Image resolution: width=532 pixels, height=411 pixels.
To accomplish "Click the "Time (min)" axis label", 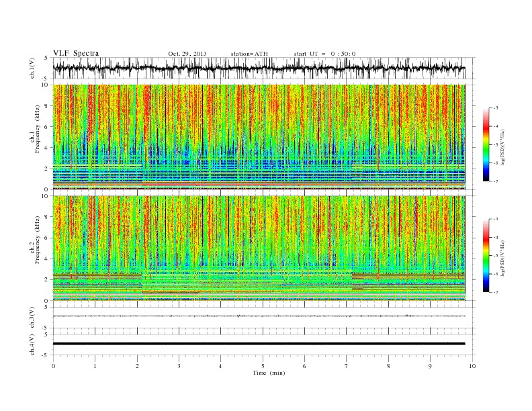I will [x=269, y=373].
